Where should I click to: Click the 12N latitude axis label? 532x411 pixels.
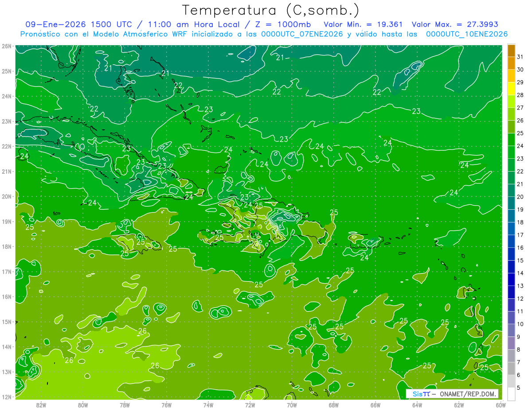click(7, 397)
